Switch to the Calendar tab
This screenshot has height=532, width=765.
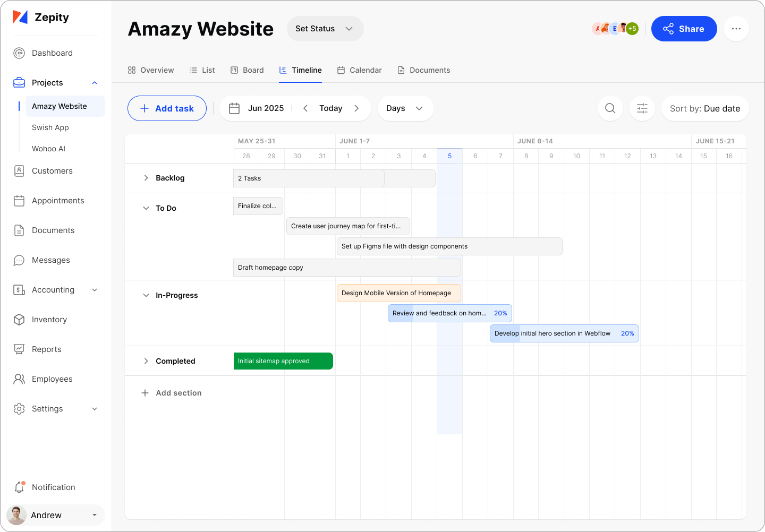pos(359,70)
